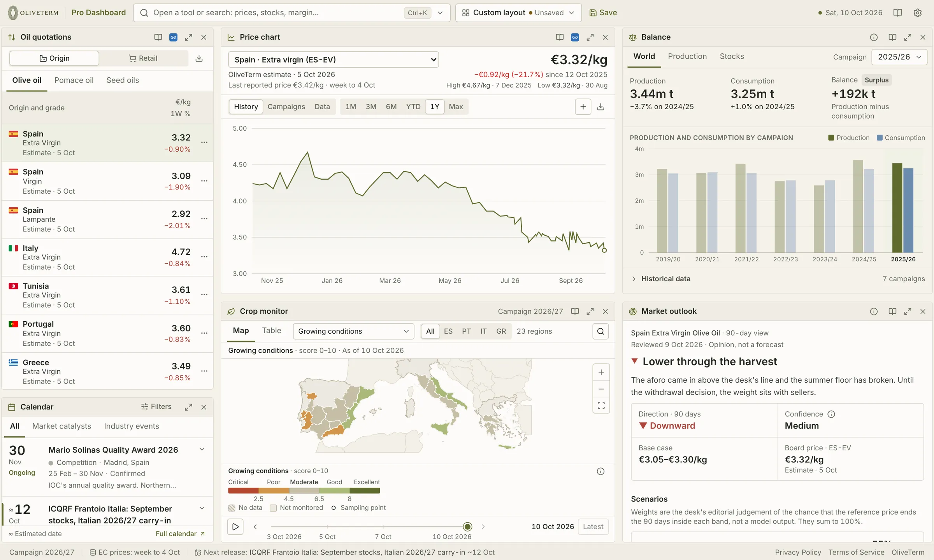Expand the Balance panel to fullscreen

pyautogui.click(x=908, y=37)
